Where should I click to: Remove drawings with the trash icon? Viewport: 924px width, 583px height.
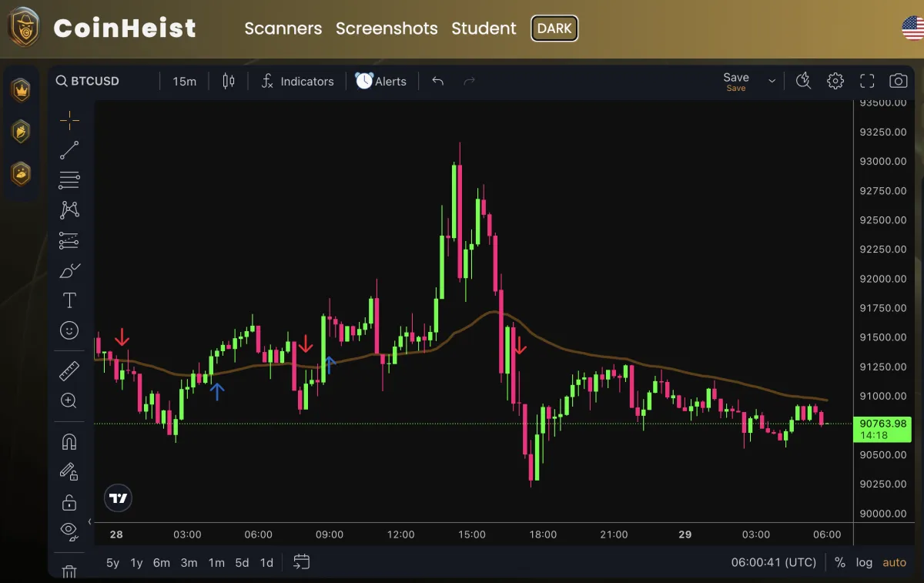(x=69, y=571)
